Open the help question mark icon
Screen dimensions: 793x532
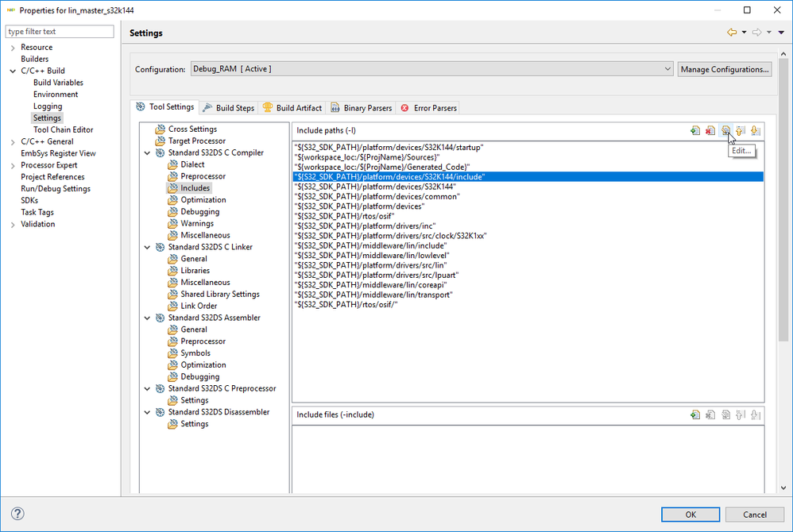tap(17, 514)
